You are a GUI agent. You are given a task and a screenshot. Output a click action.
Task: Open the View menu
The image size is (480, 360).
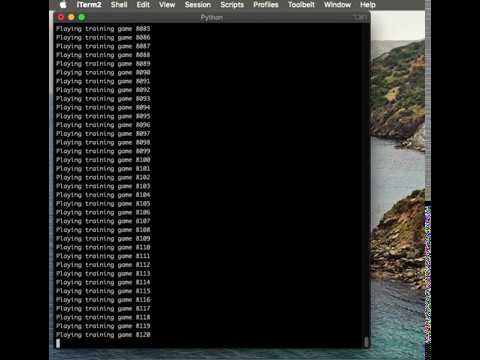(167, 5)
